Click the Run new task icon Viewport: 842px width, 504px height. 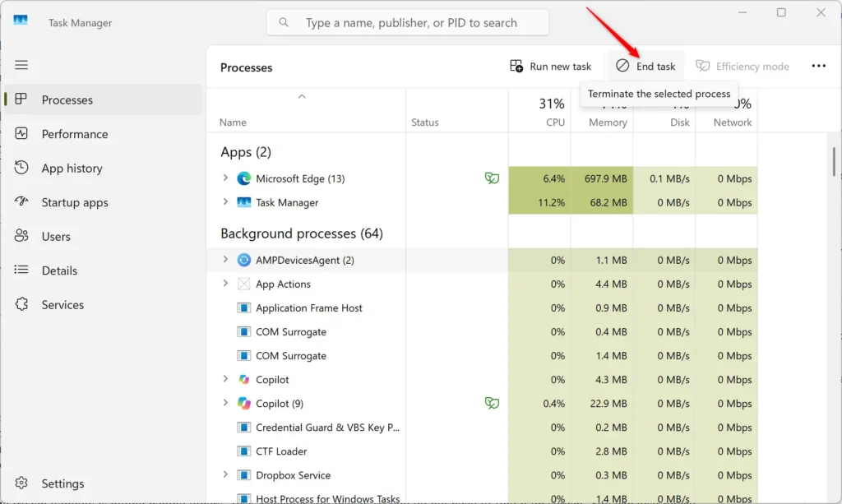click(516, 66)
